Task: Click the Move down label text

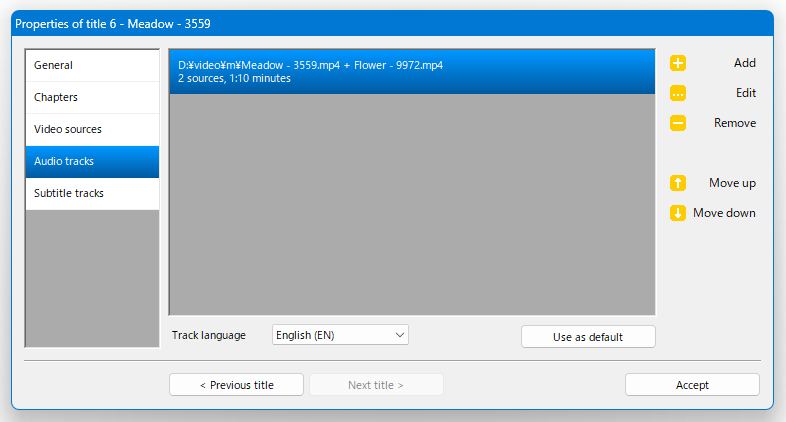Action: pyautogui.click(x=724, y=213)
